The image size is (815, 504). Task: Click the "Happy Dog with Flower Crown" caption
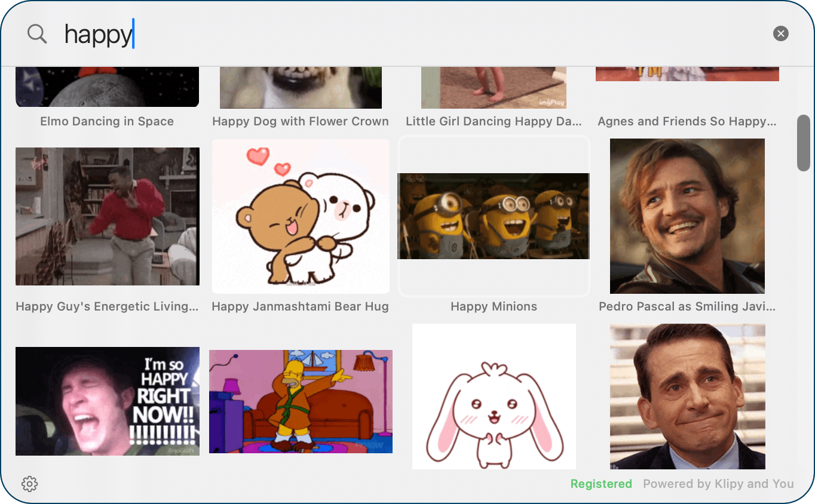pyautogui.click(x=301, y=121)
